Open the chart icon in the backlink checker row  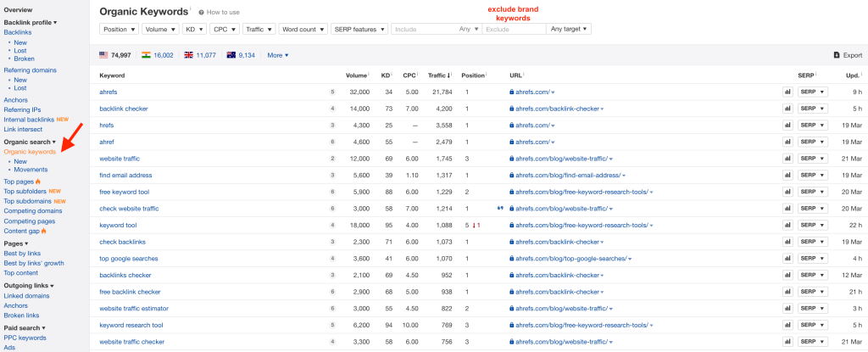coord(787,109)
